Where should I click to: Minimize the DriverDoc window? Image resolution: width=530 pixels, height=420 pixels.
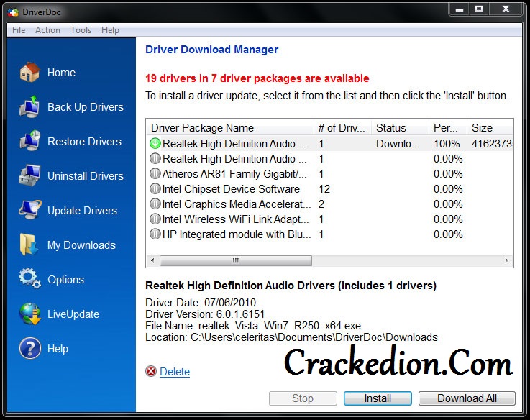pyautogui.click(x=459, y=9)
